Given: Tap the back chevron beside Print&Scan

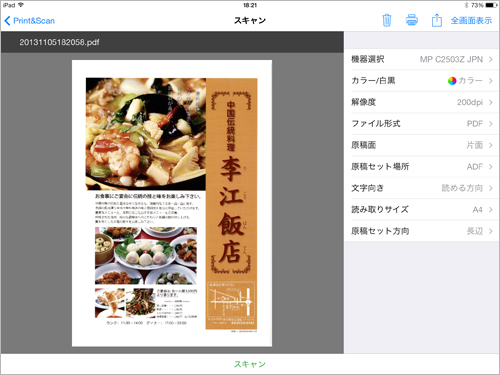Looking at the screenshot, I should pyautogui.click(x=7, y=21).
